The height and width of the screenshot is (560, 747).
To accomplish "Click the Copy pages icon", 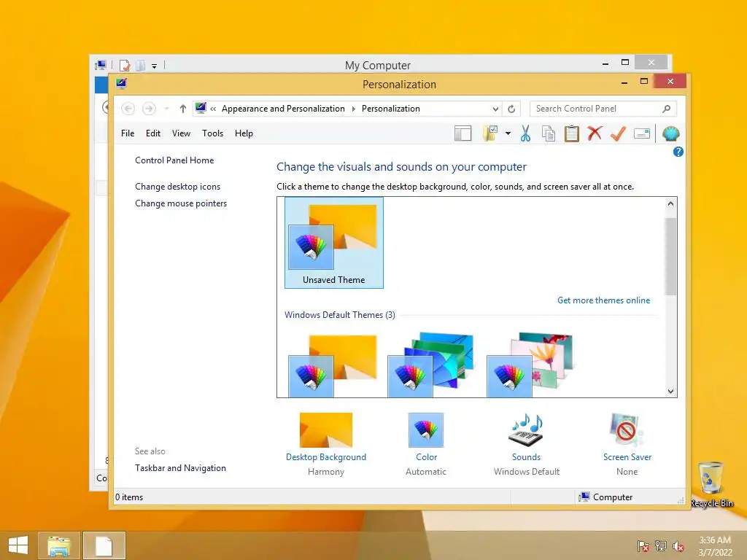I will (x=549, y=134).
